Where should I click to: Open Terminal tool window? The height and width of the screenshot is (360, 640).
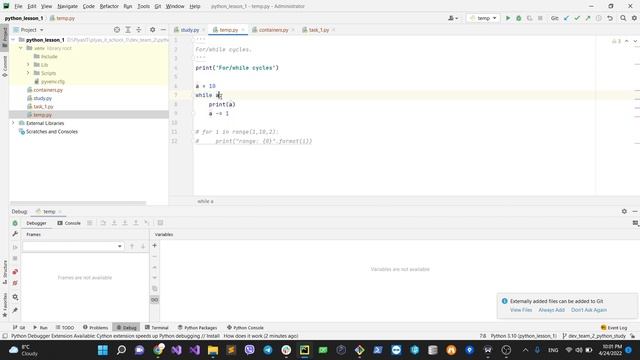[157, 328]
